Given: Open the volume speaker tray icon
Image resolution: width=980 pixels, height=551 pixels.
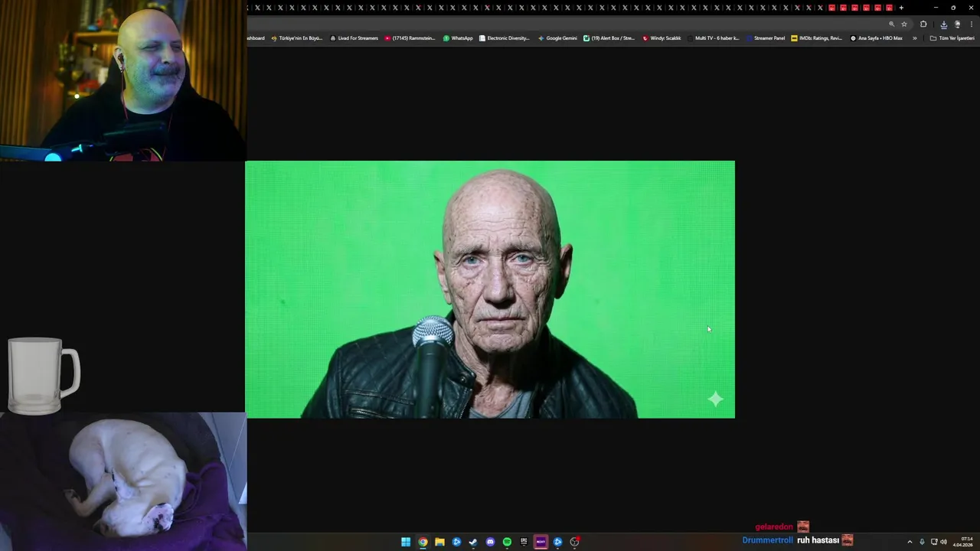Looking at the screenshot, I should coord(943,542).
